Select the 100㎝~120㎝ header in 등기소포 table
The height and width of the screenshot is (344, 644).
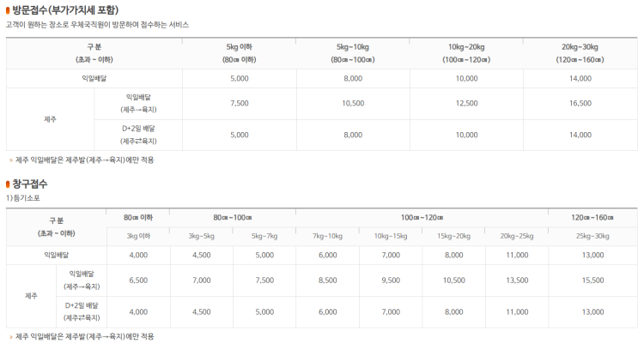pos(422,218)
